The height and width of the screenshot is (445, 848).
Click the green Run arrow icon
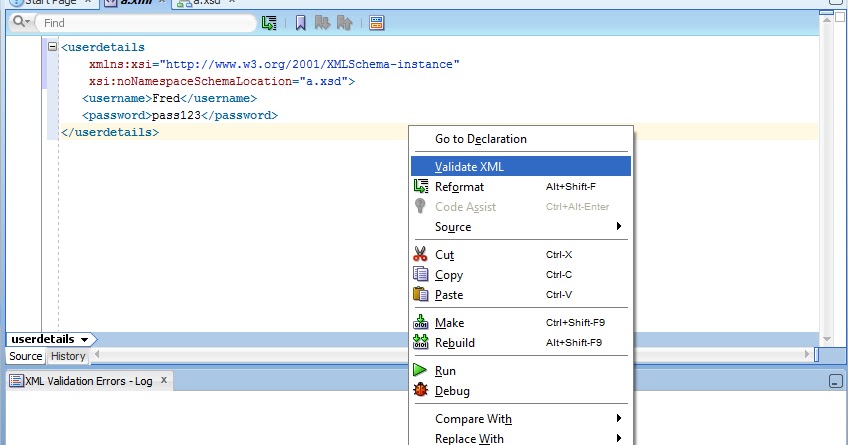pos(420,370)
